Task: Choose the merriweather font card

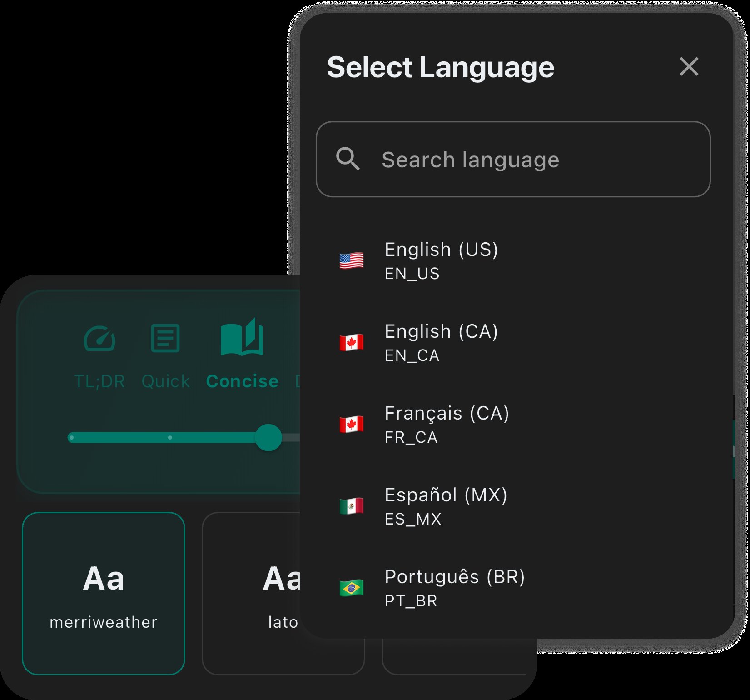Action: [x=103, y=594]
